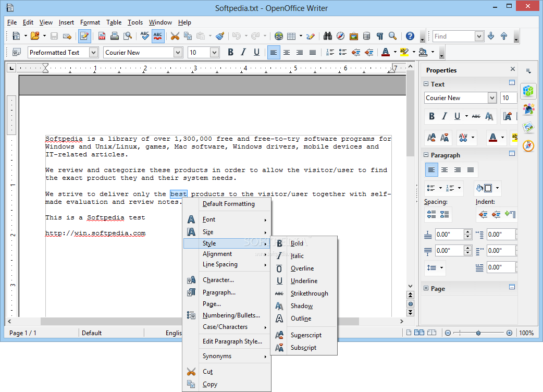This screenshot has width=543, height=392.
Task: Click the Format Paintbrush icon
Action: click(220, 36)
